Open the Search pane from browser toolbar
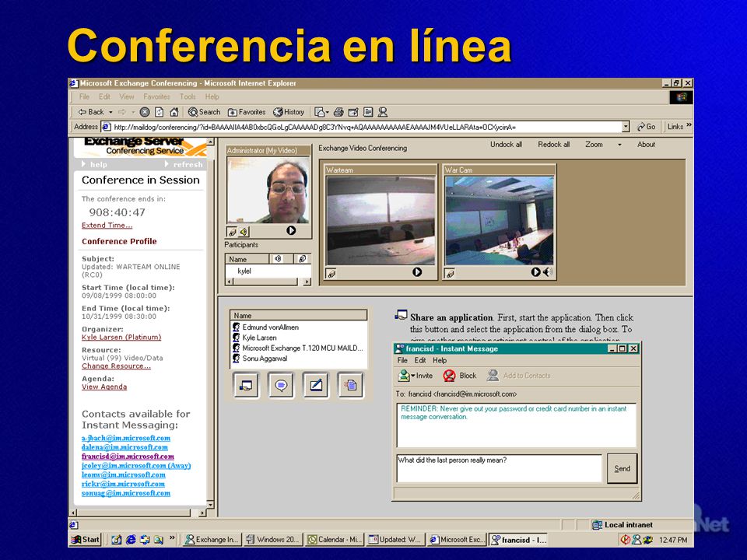 205,112
